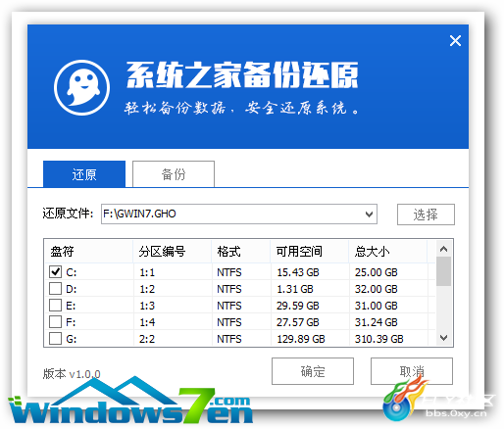Check the F: drive checkbox
Screen dimensions: 504x429
coord(55,322)
